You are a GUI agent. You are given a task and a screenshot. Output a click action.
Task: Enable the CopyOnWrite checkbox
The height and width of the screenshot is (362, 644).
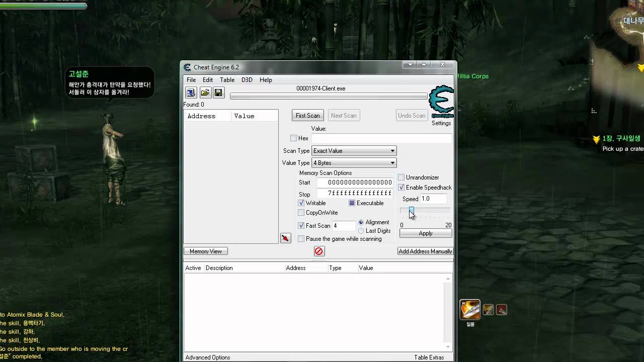pos(301,213)
